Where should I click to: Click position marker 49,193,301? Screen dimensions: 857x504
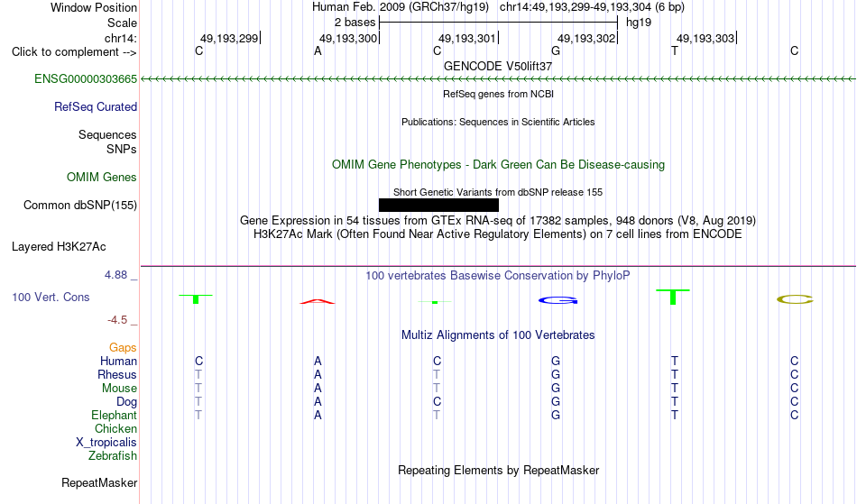(x=468, y=38)
